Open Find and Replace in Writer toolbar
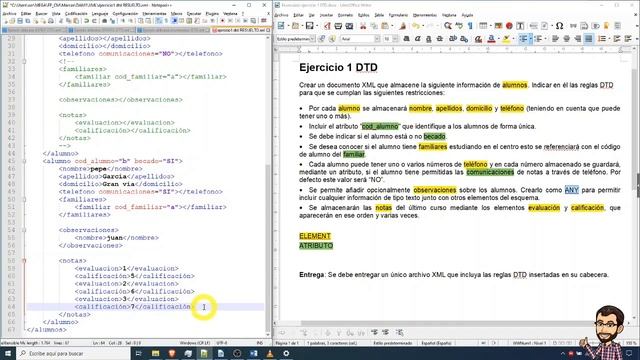 448,26
